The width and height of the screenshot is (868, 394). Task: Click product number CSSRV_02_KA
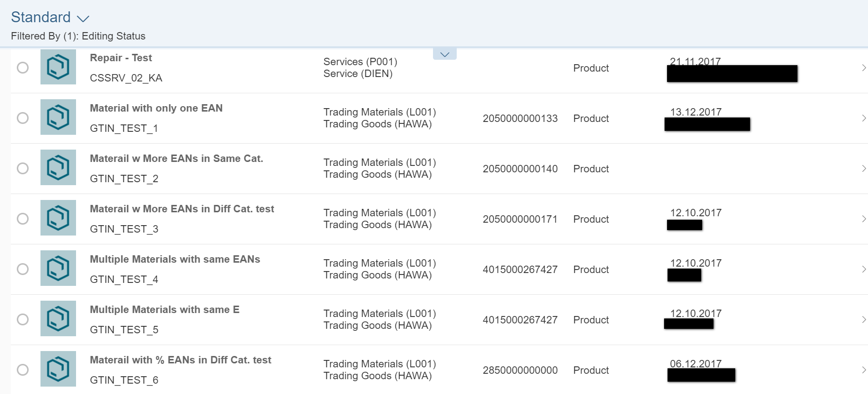126,78
